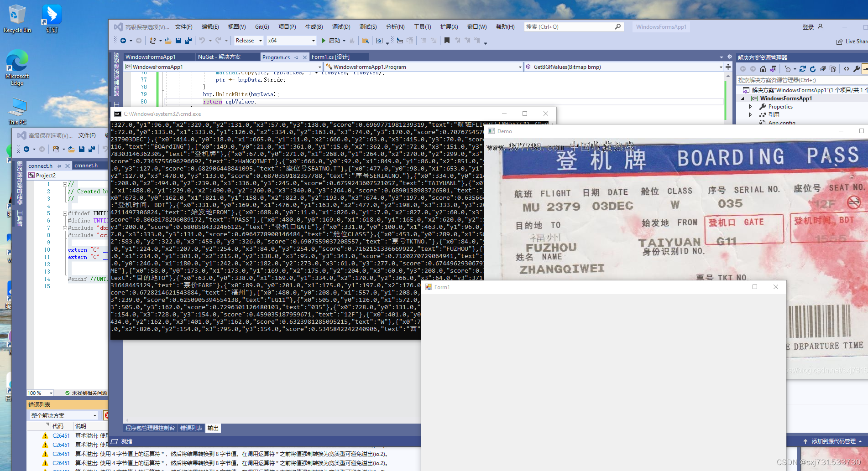Expand the Properties node in Solution Explorer

click(x=751, y=107)
